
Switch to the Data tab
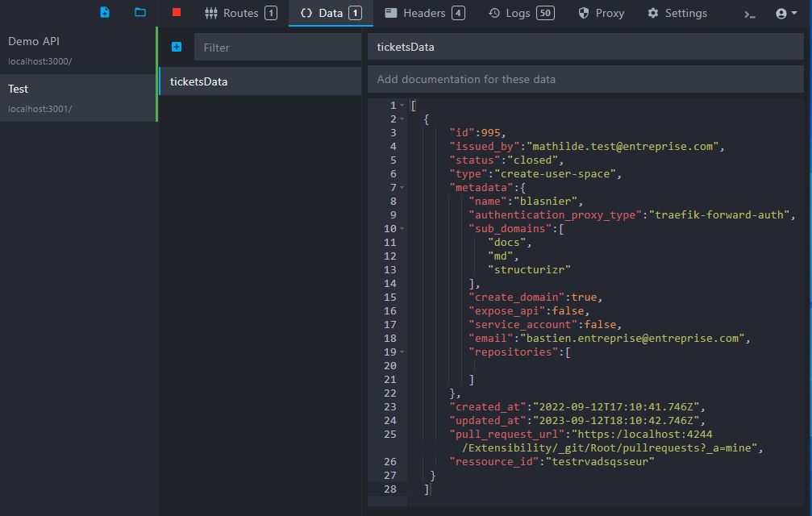click(331, 13)
